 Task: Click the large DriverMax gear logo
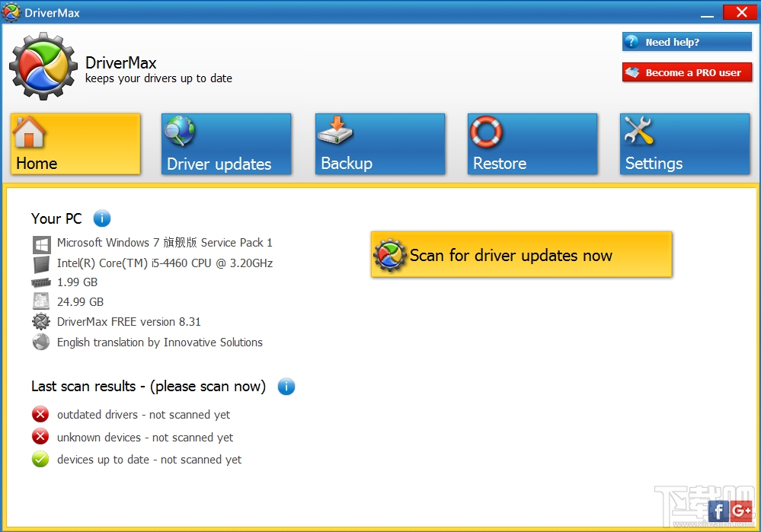click(43, 66)
